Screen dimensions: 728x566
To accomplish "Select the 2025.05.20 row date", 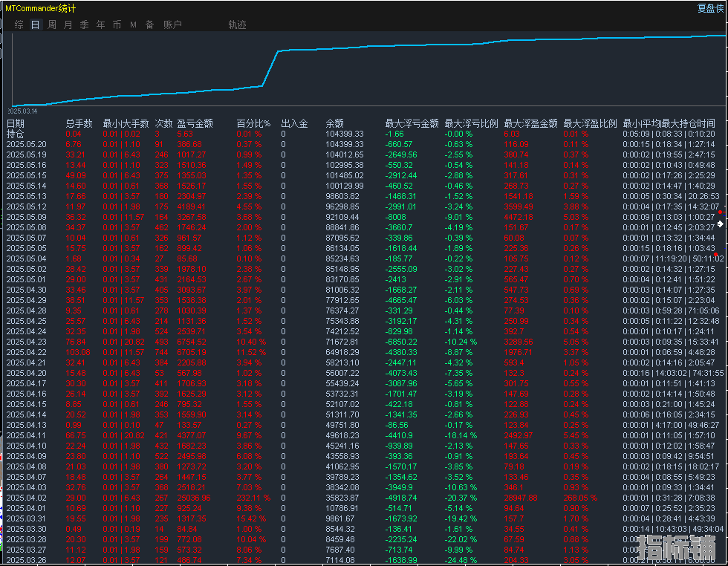I will pyautogui.click(x=26, y=144).
